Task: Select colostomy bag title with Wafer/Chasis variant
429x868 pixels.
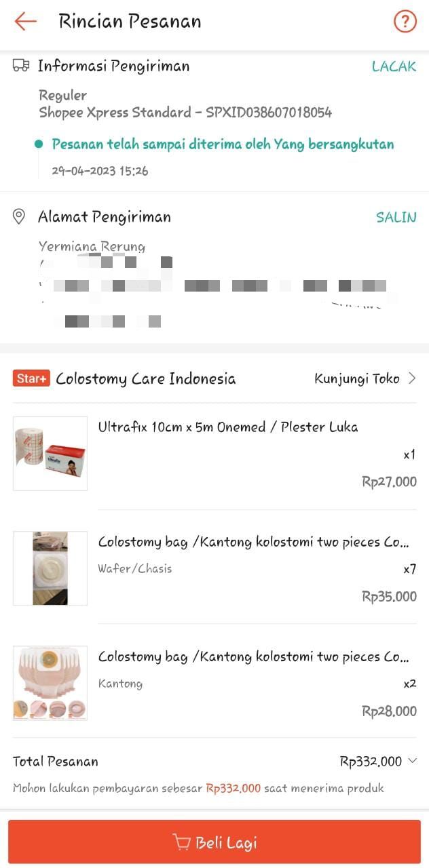Action: click(x=254, y=542)
